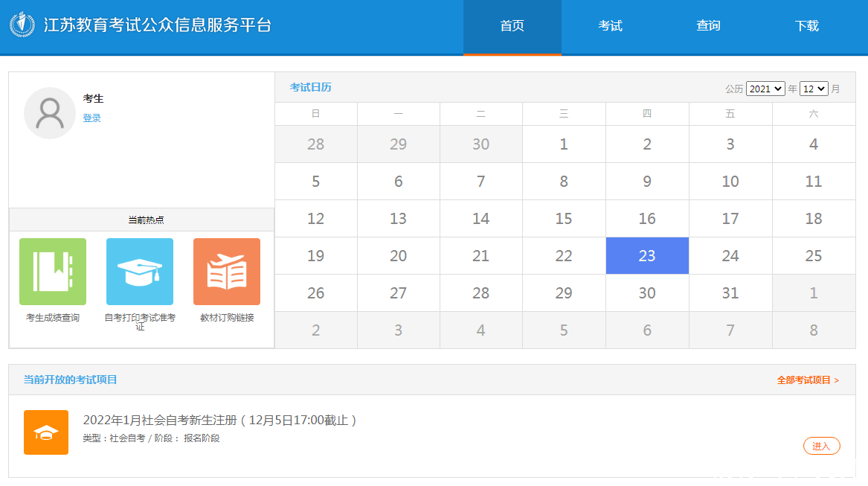Select the orange graduation cap exam project icon
Screen dimensions: 868x486
pos(46,432)
